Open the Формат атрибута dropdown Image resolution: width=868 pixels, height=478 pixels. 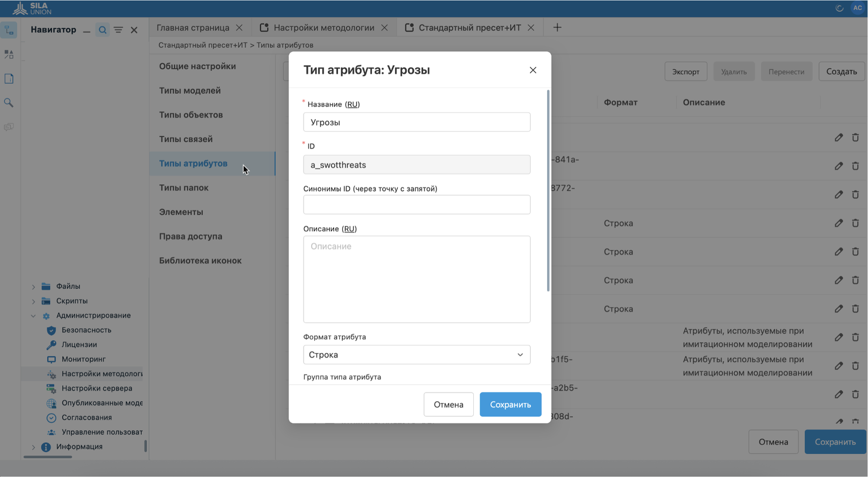coord(416,355)
